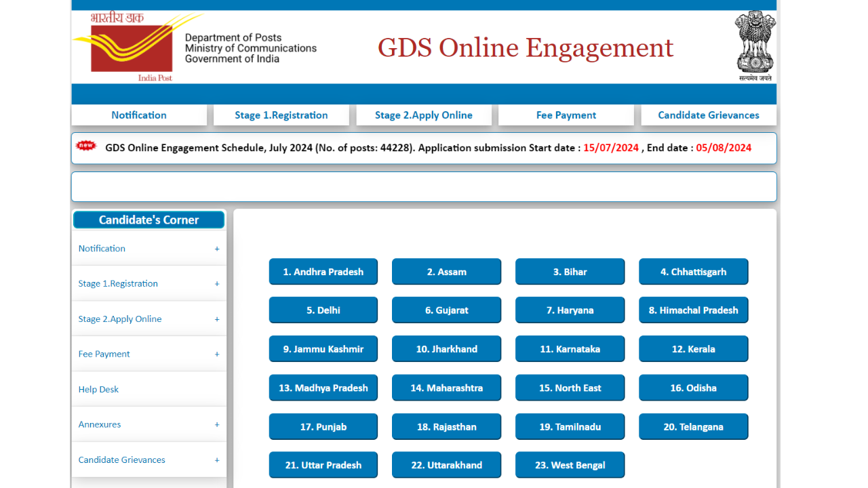Click 20. Telangana button
This screenshot has height=488, width=868.
[x=694, y=427]
